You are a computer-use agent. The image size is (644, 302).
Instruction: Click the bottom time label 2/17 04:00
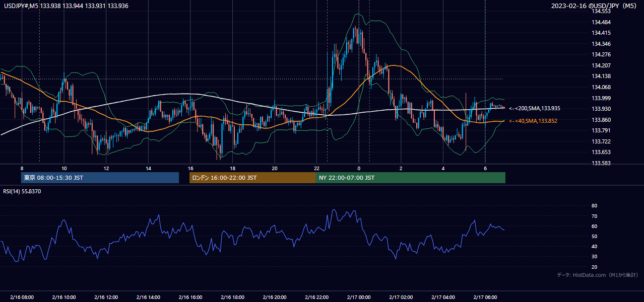pos(443,297)
